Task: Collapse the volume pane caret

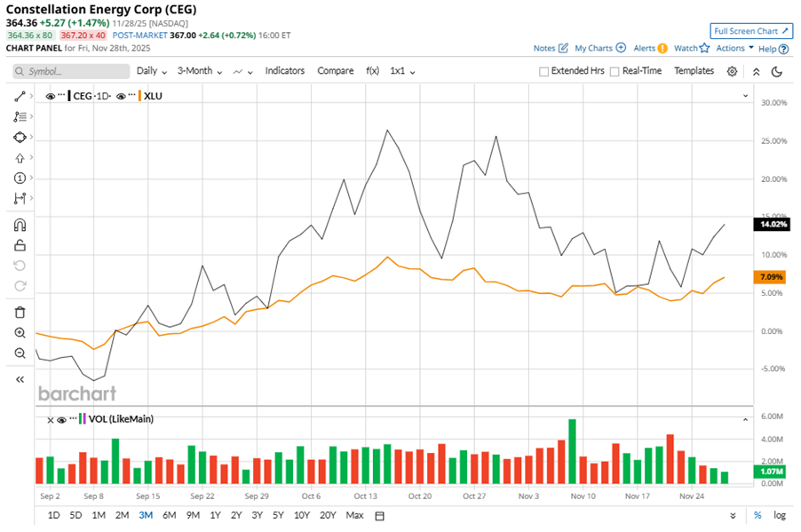Action: [745, 419]
